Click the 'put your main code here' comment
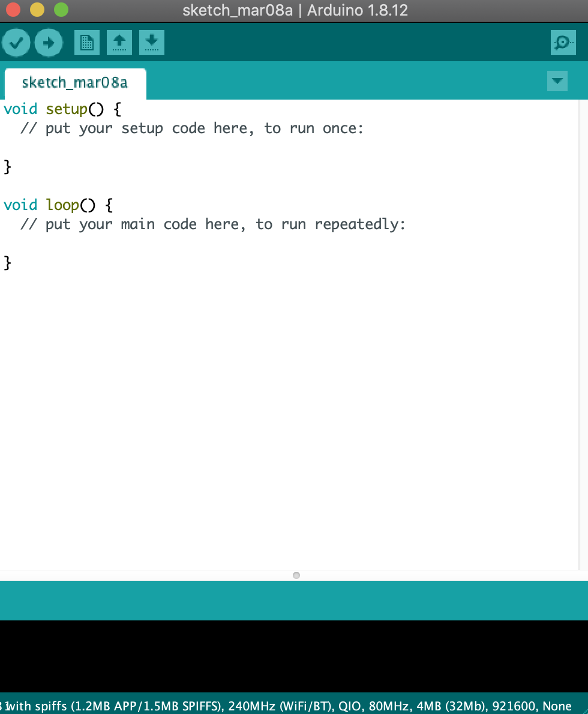The height and width of the screenshot is (714, 588). click(x=213, y=224)
